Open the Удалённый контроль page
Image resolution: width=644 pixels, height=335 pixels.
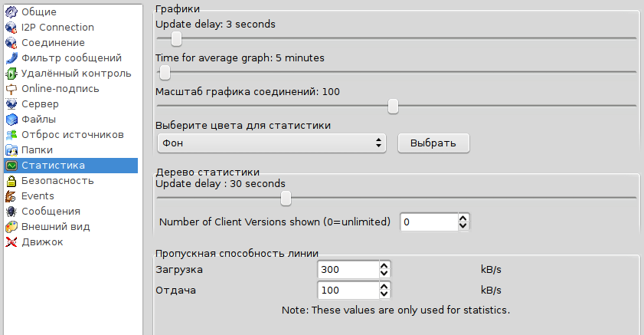[x=70, y=73]
